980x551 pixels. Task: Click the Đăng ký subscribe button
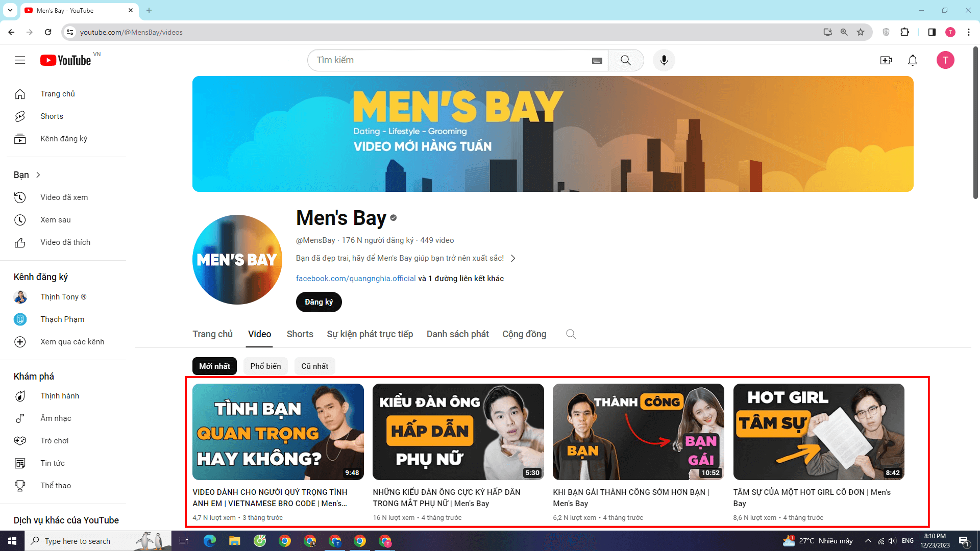[318, 302]
